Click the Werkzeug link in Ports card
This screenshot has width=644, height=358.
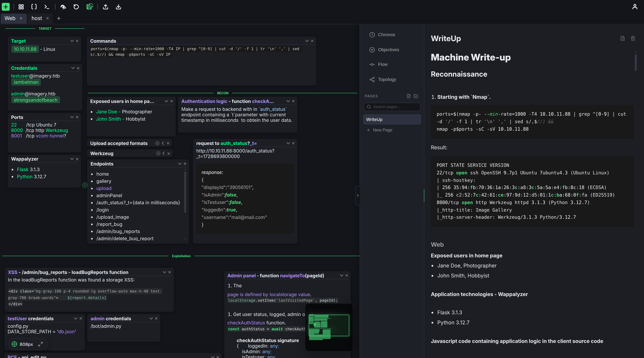(57, 130)
